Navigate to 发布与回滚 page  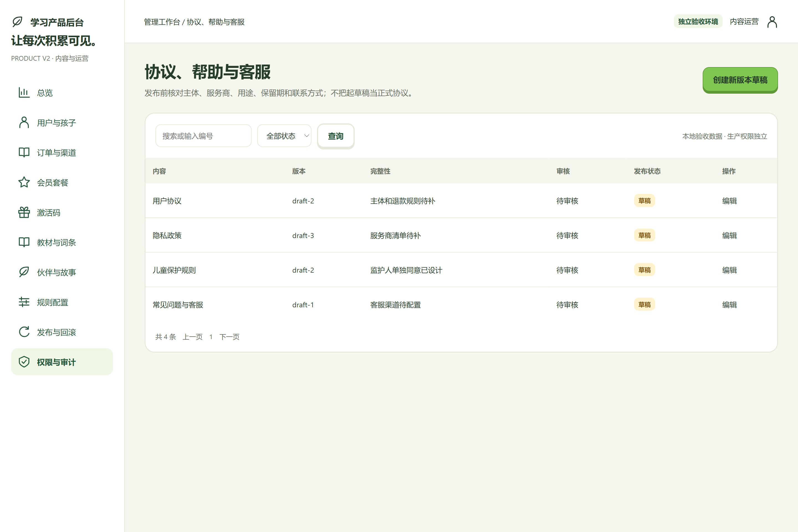click(x=62, y=332)
